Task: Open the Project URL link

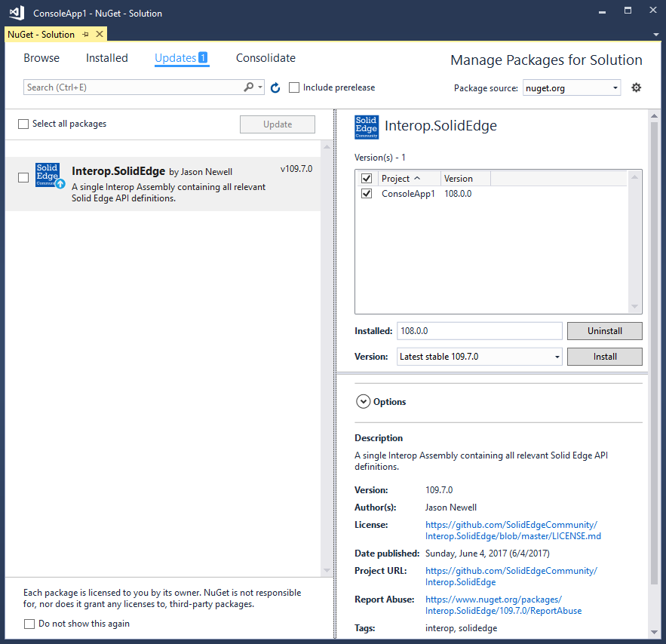Action: point(511,576)
